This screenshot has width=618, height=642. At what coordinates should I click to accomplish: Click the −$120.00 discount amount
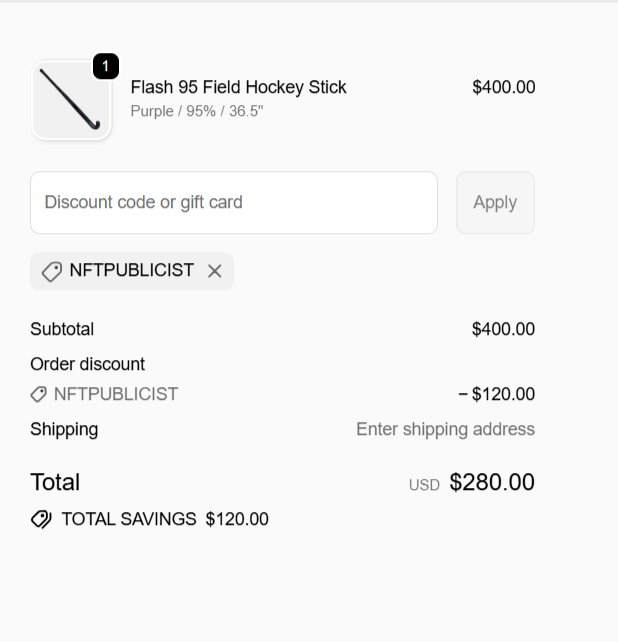[497, 394]
